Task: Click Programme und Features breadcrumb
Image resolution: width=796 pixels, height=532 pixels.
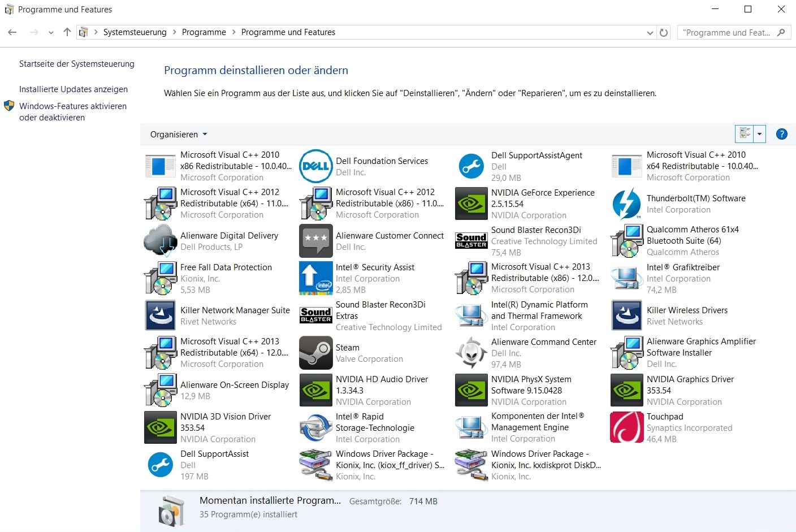Action: coord(288,32)
